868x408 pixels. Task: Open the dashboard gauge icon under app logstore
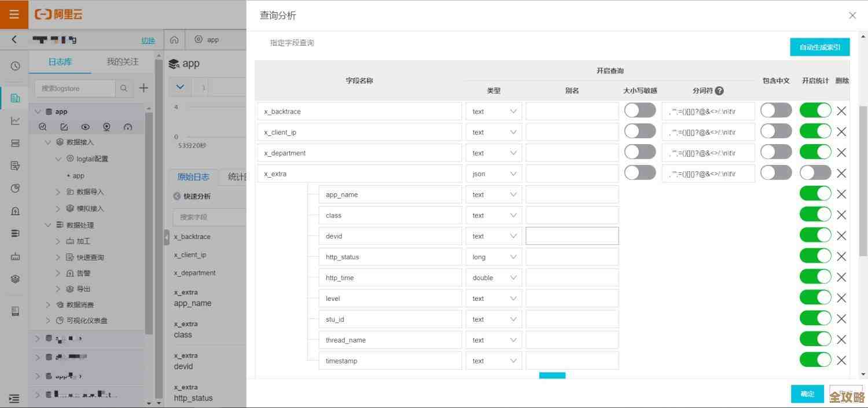point(128,127)
